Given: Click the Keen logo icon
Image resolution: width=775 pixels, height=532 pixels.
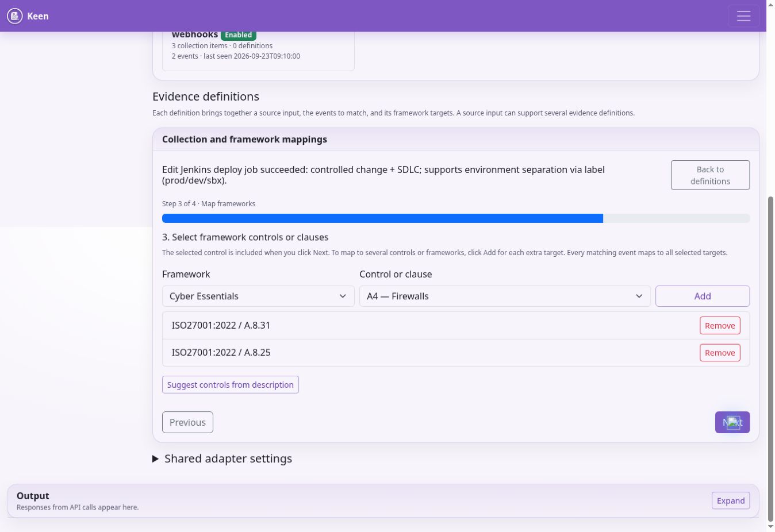Looking at the screenshot, I should (x=15, y=16).
